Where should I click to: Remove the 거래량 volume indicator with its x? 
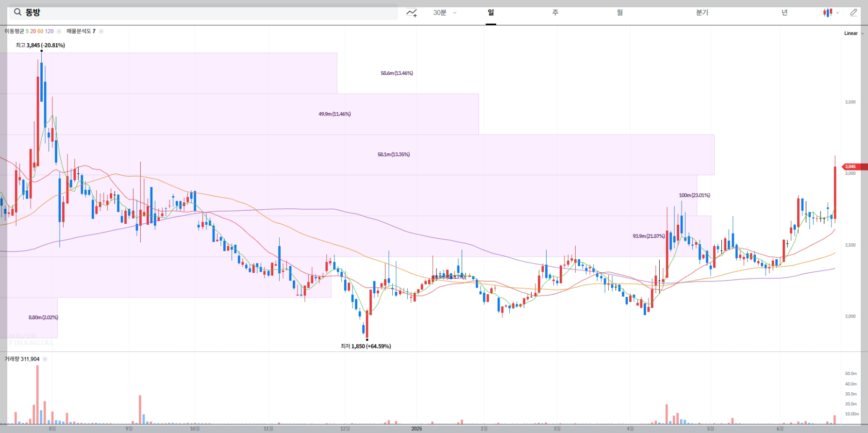[x=45, y=359]
